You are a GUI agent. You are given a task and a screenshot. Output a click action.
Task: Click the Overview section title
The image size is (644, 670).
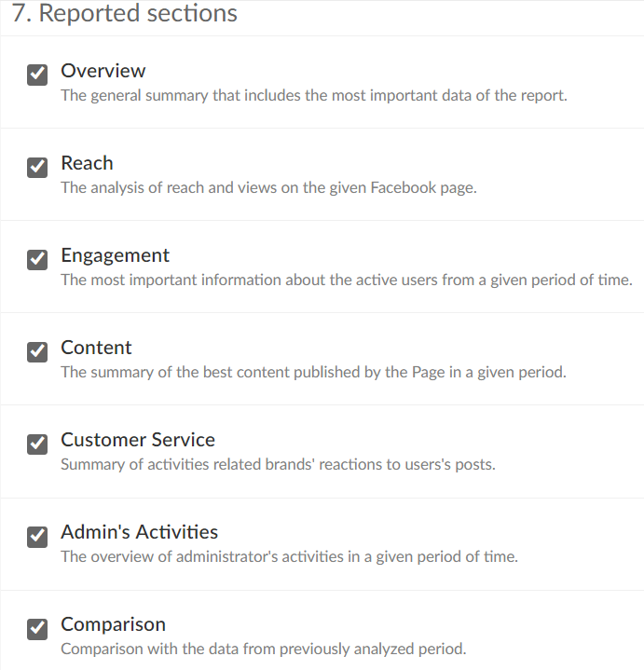click(103, 71)
